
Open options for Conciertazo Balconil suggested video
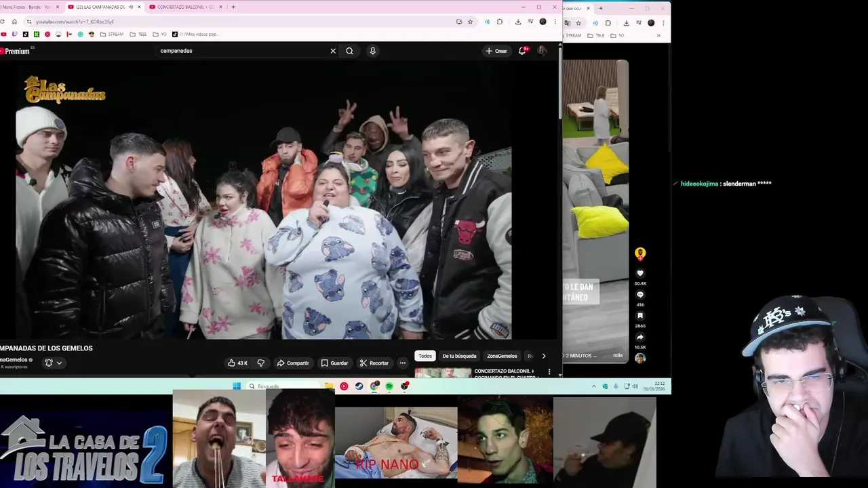coord(549,372)
